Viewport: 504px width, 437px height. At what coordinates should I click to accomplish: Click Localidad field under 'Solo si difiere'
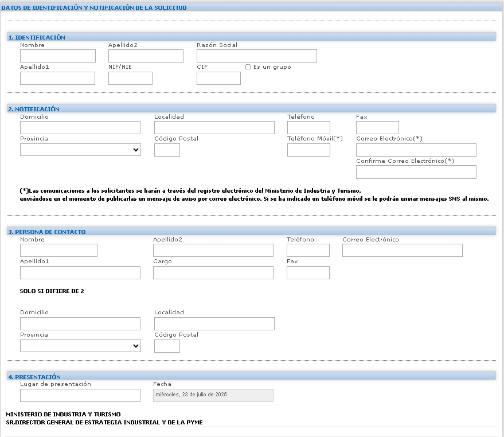point(214,323)
